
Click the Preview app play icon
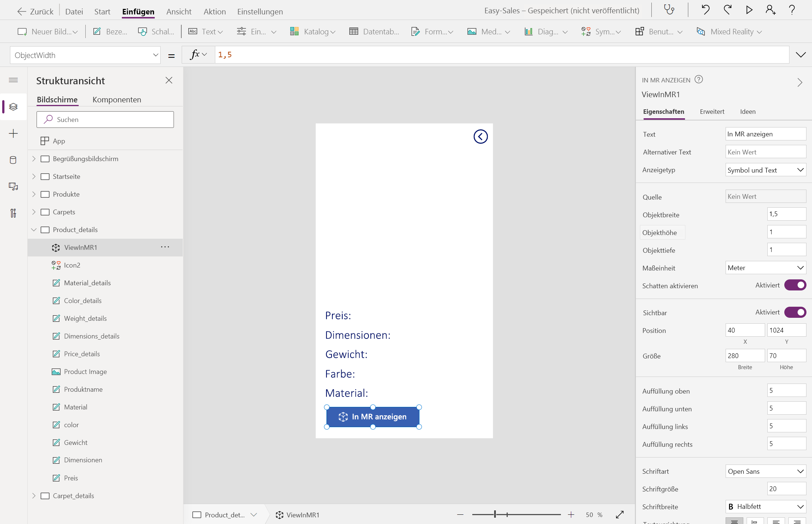click(749, 10)
